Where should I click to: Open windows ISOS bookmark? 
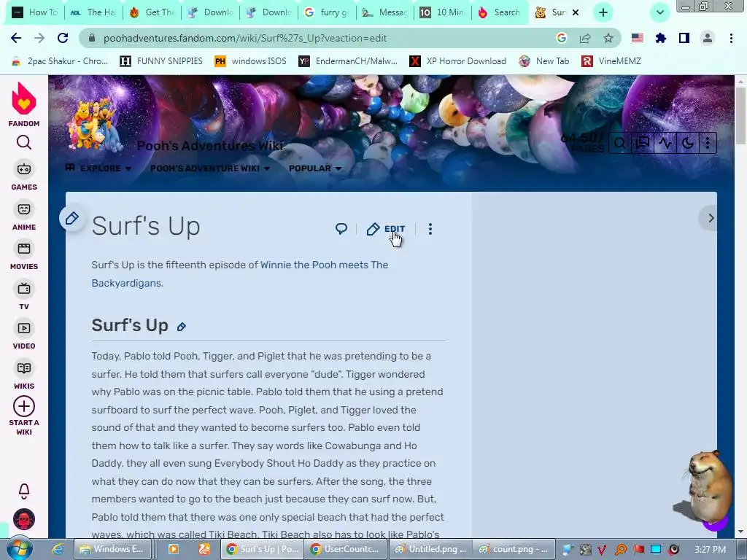tap(251, 61)
